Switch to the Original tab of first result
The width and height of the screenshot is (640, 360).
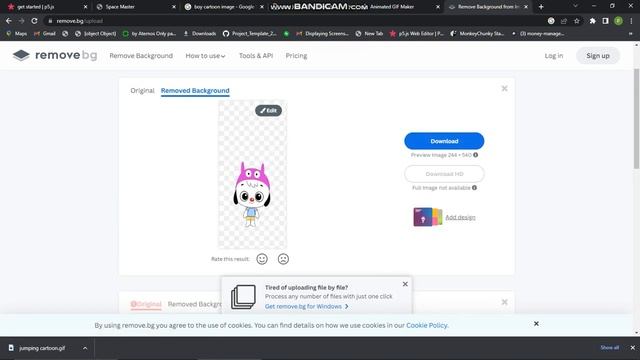coord(142,91)
